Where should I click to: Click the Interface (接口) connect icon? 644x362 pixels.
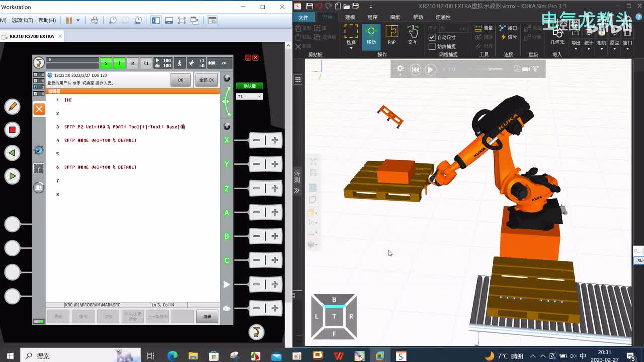tap(508, 28)
